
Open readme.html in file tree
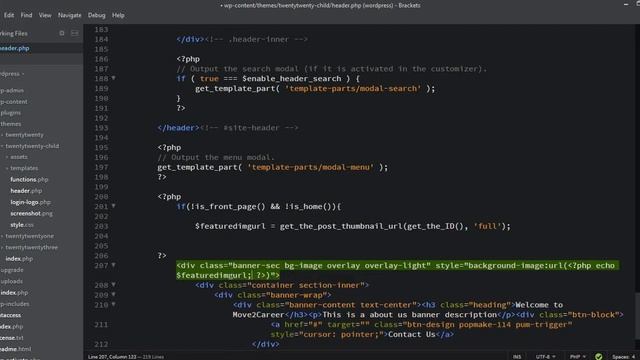point(16,349)
